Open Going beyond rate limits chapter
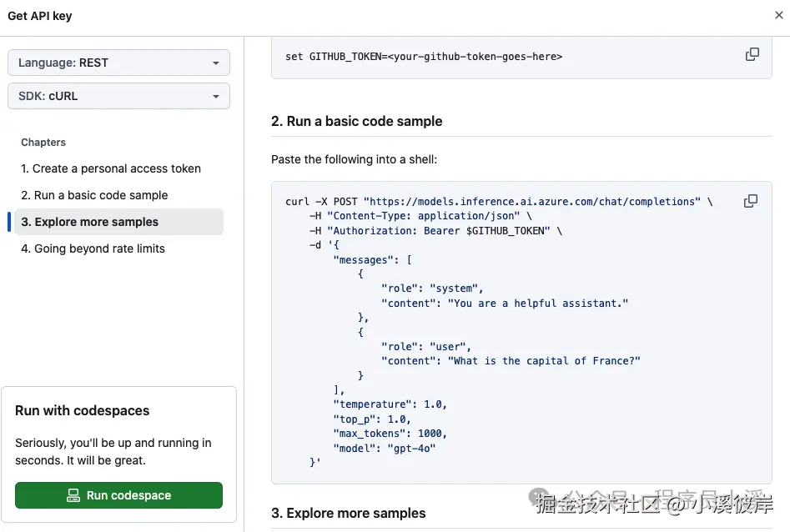Viewport: 790px width, 532px height. click(x=93, y=248)
